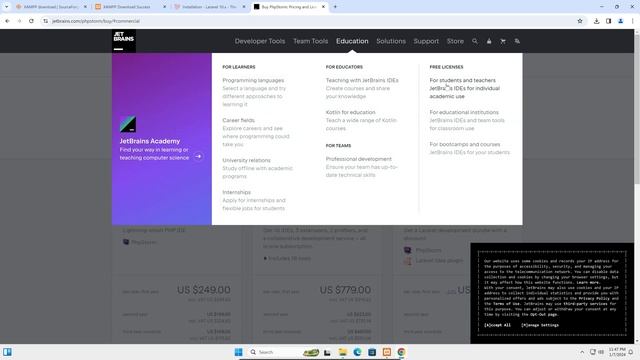This screenshot has height=360, width=640.
Task: Open File Explorer from the taskbar
Action: tap(342, 352)
